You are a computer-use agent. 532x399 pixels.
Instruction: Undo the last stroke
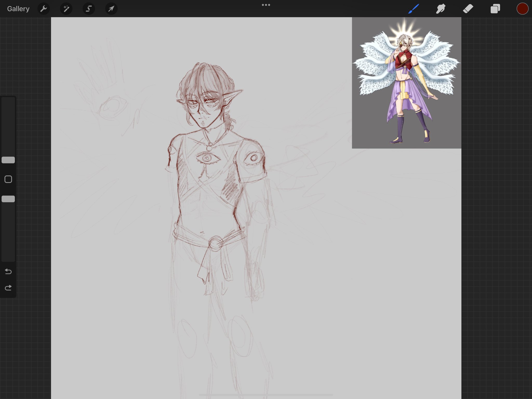click(x=8, y=272)
